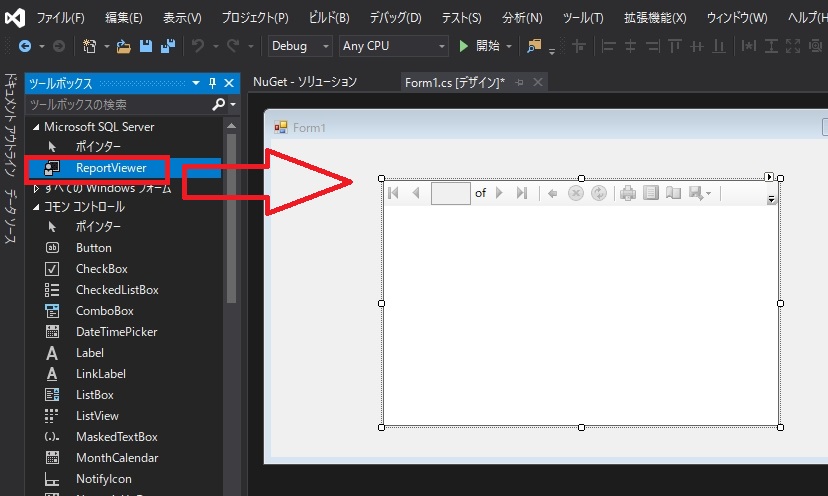Click the ReportViewer Print icon
This screenshot has height=496, width=828.
coord(628,193)
